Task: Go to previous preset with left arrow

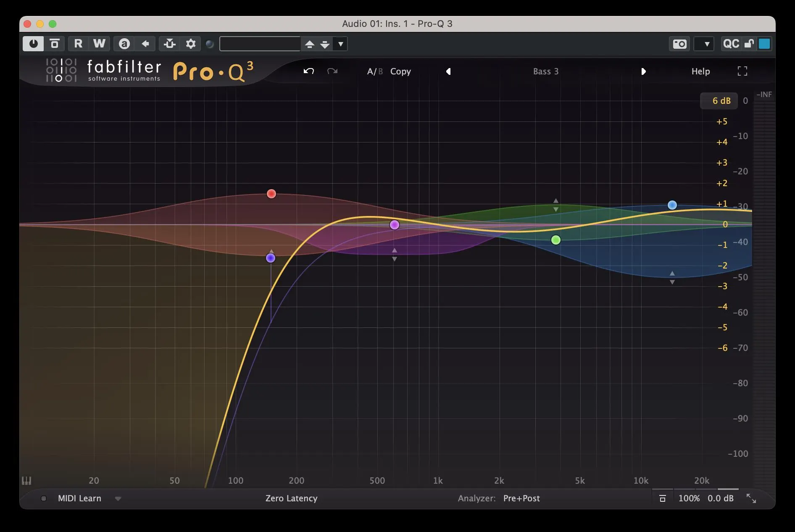Action: 448,71
